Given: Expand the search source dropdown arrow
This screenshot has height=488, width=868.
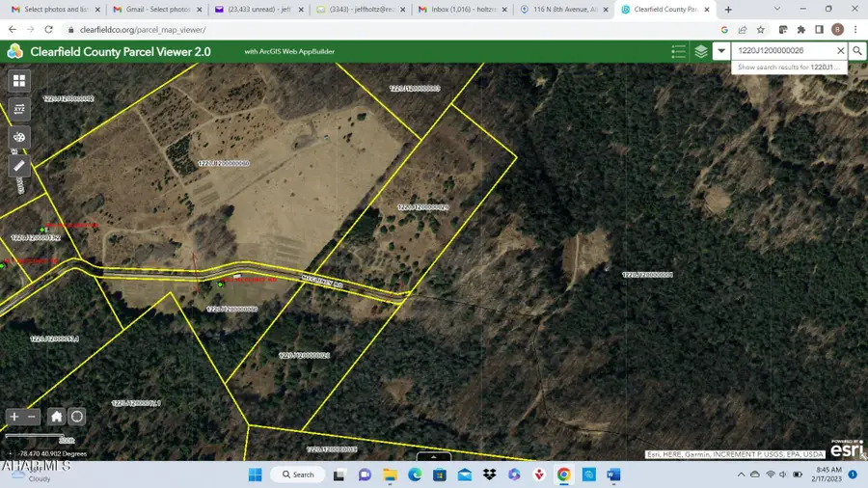Looking at the screenshot, I should click(721, 51).
